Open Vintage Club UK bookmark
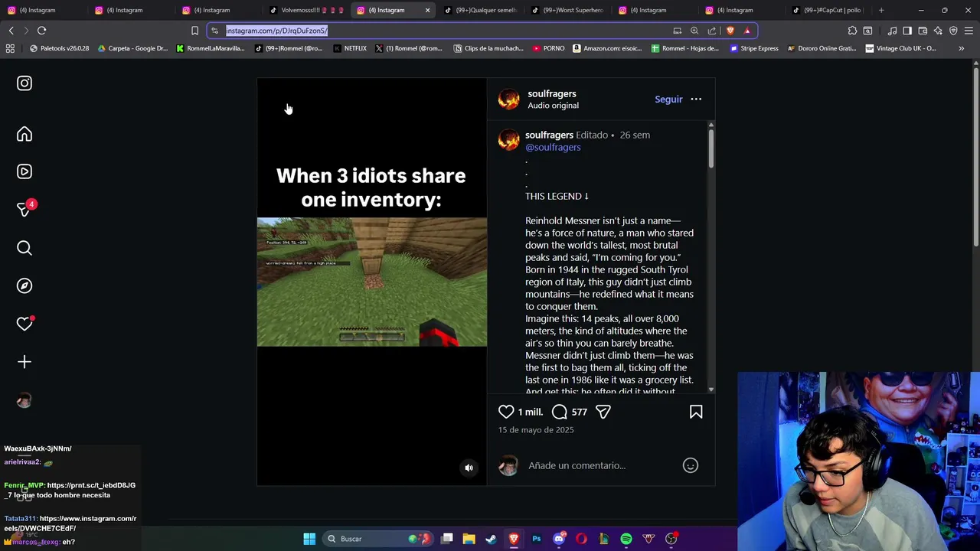The width and height of the screenshot is (980, 551). coord(900,48)
